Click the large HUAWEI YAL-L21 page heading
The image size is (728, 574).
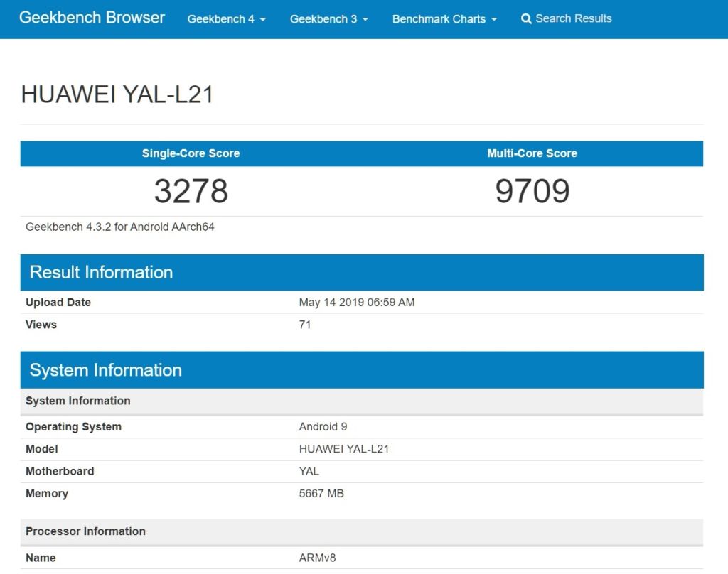pos(117,94)
